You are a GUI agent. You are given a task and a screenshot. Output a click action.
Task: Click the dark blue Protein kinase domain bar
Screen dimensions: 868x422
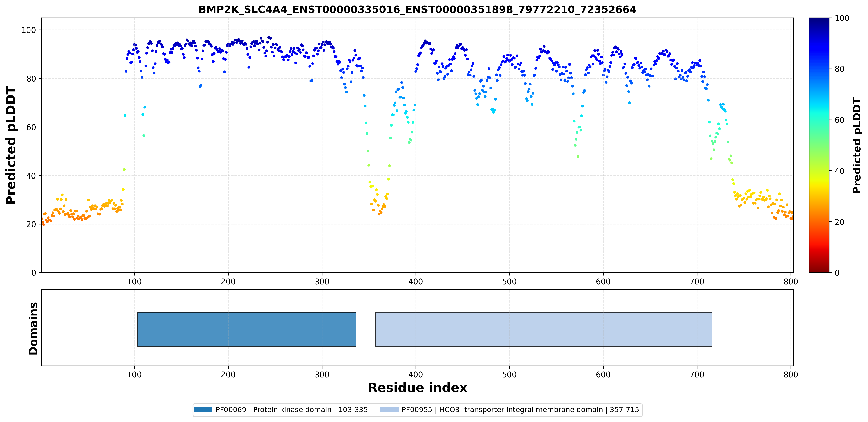coord(247,329)
